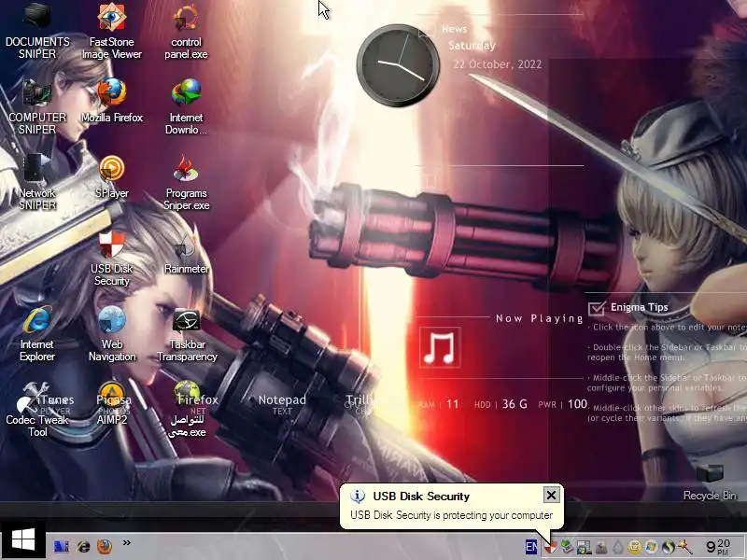Click the USB Disk Security balloon message
This screenshot has width=747, height=560.
pyautogui.click(x=452, y=515)
